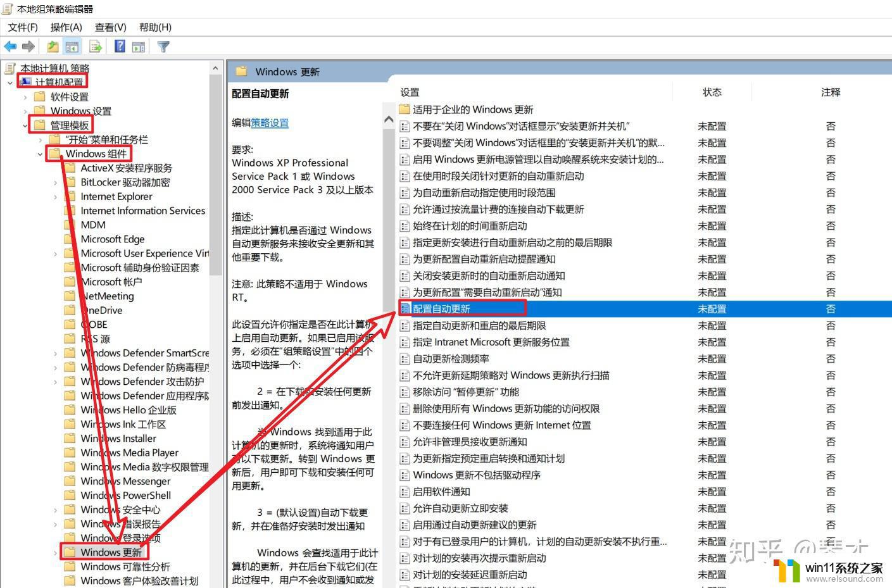Click the policy icon of 配置自动更新 row
The width and height of the screenshot is (892, 588).
click(405, 309)
